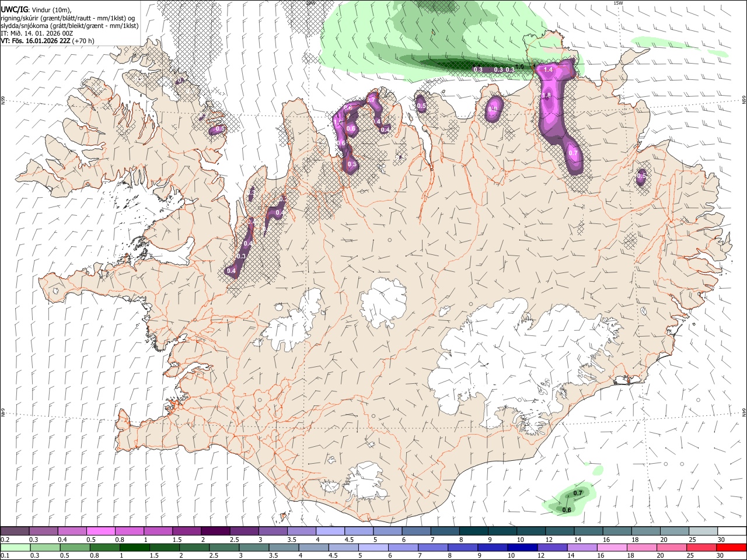
Task: Click the 'UWC/IG' title text
Action: click(13, 9)
